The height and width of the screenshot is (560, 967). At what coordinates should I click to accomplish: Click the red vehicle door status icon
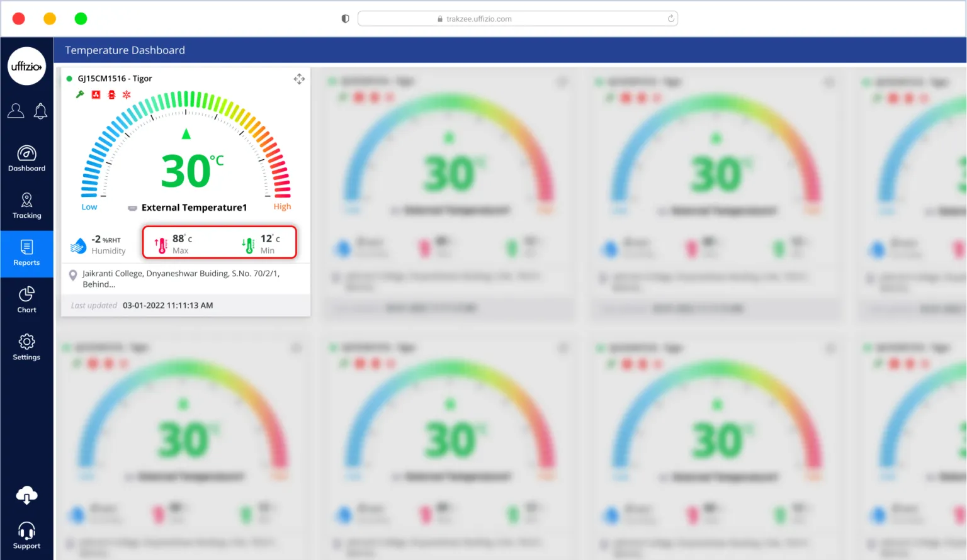pyautogui.click(x=111, y=94)
